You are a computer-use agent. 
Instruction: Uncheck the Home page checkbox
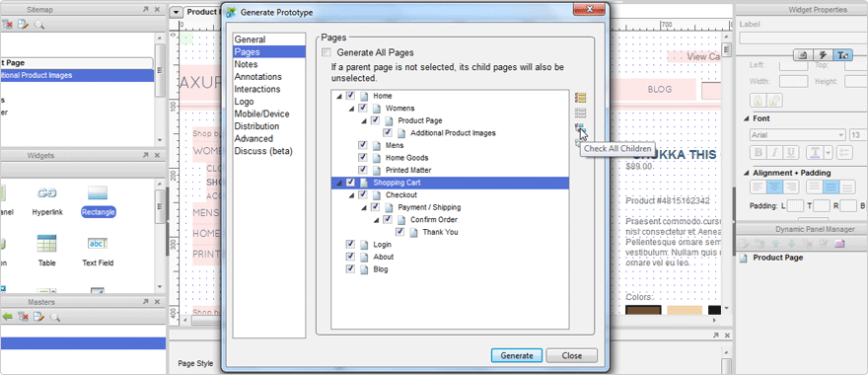[x=350, y=96]
